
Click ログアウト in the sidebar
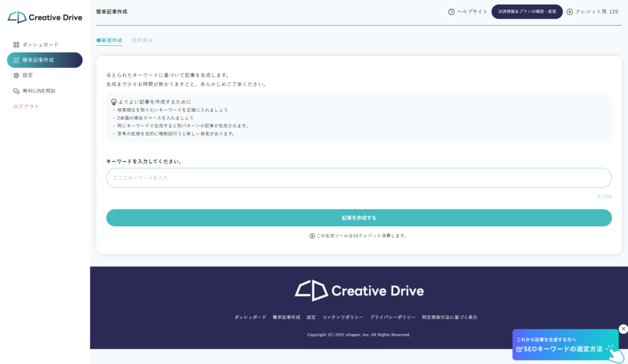25,105
